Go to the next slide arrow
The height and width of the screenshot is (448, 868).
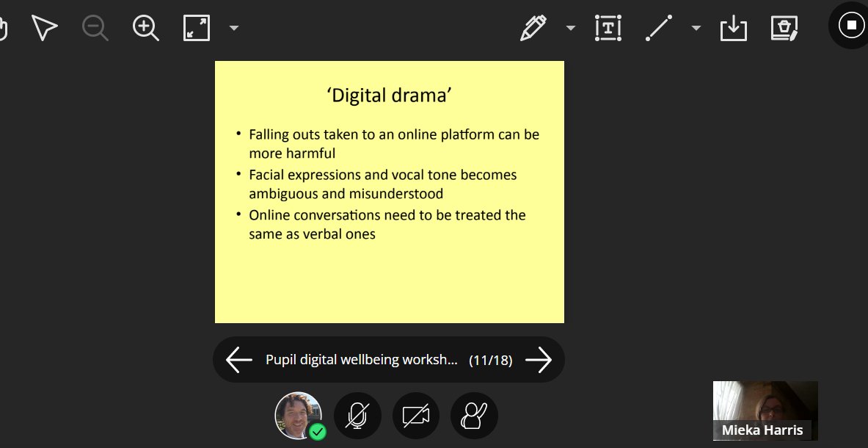(539, 360)
